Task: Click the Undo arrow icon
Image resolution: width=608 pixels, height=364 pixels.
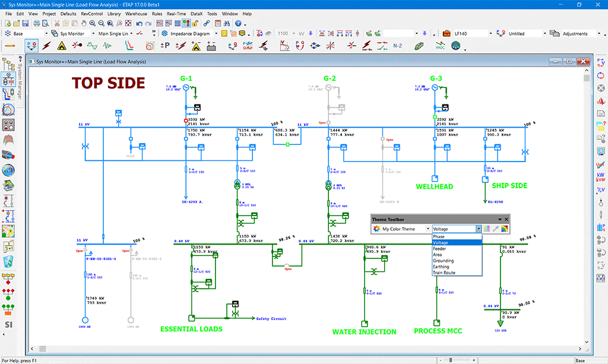Action: 138,23
